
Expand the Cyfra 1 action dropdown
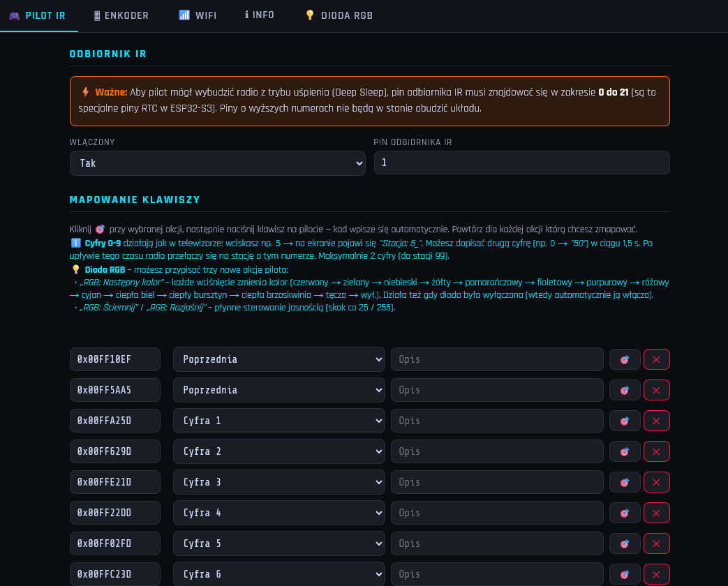click(279, 421)
